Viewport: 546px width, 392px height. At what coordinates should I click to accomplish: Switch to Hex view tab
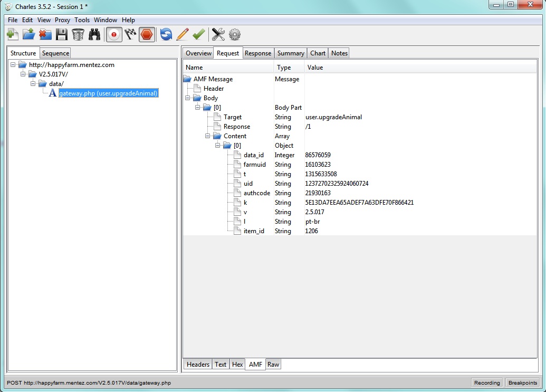click(237, 364)
